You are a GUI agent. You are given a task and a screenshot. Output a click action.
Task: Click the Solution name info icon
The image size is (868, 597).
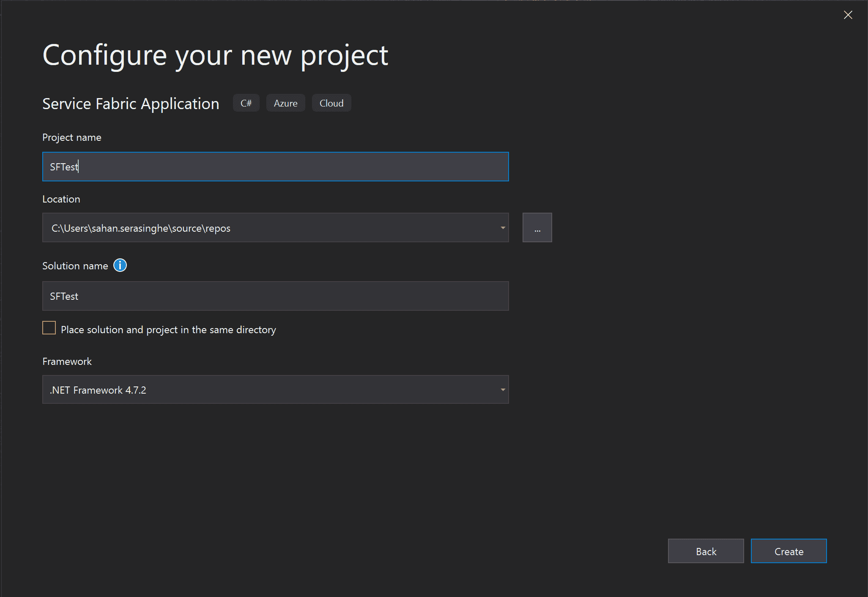click(120, 266)
